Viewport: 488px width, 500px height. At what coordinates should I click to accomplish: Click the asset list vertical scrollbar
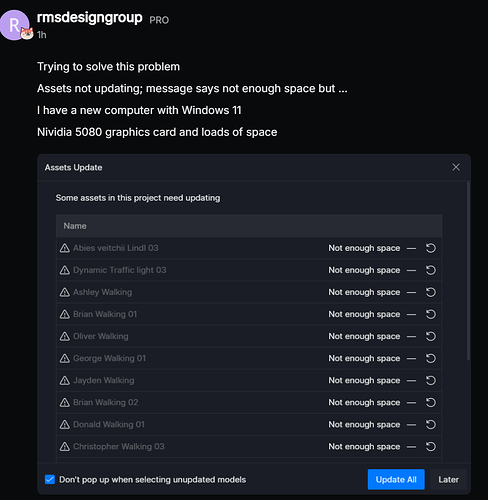[x=468, y=271]
